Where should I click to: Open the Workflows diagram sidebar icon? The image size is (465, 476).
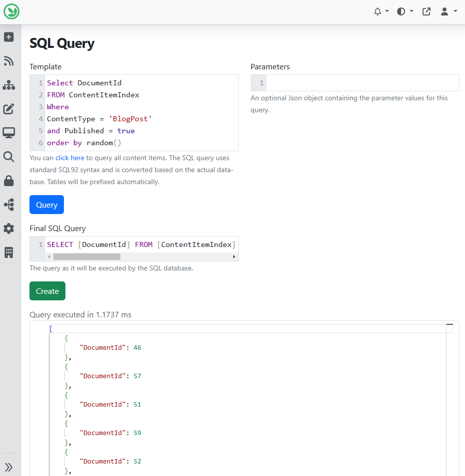(x=9, y=205)
